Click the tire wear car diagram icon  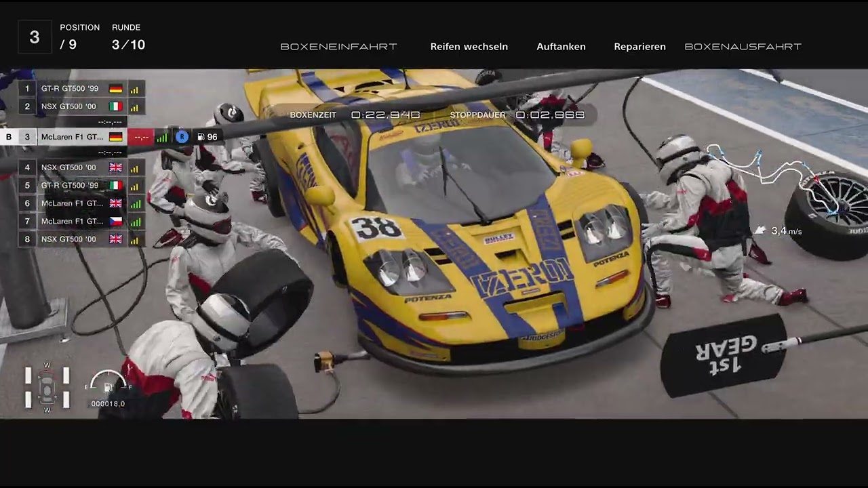(x=47, y=388)
